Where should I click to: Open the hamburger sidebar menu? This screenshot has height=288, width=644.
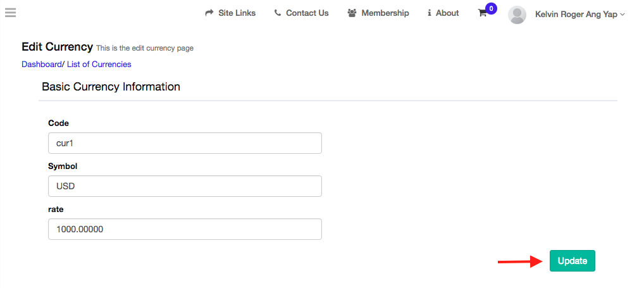[x=10, y=13]
